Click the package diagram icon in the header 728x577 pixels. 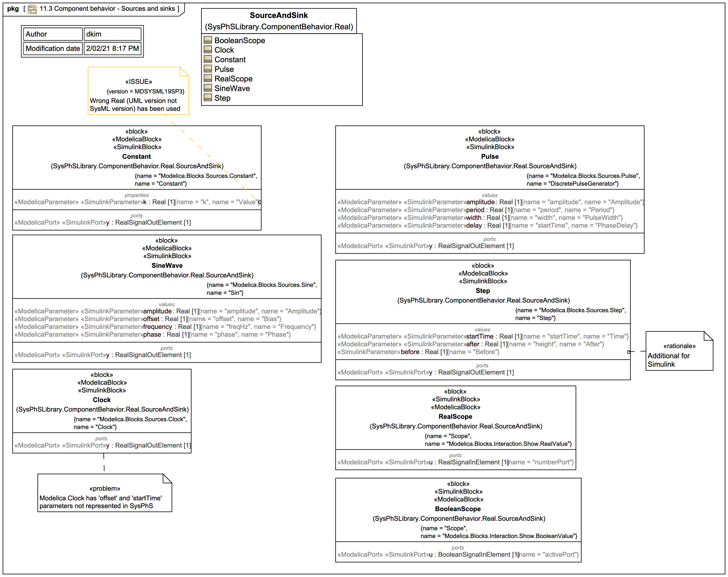tap(32, 9)
